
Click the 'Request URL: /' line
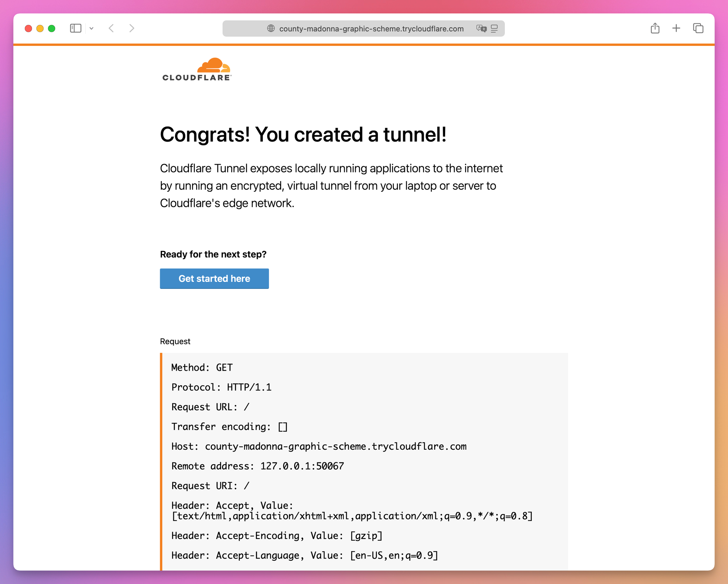coord(210,407)
